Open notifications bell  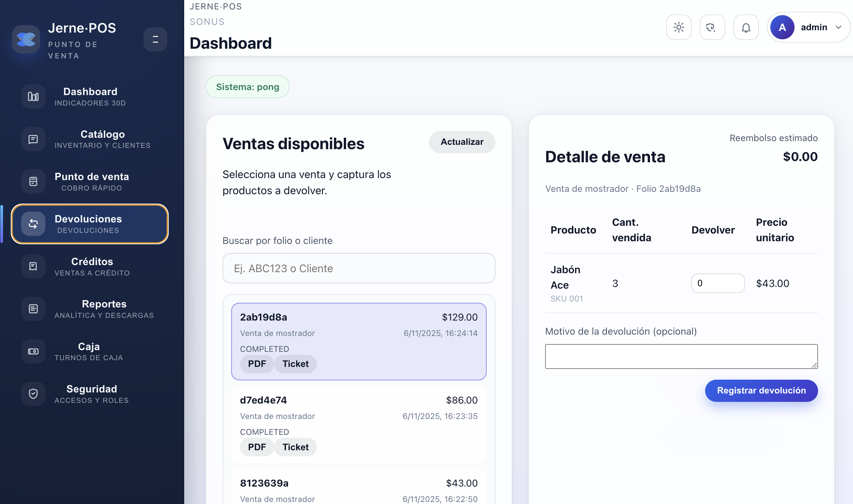click(746, 27)
